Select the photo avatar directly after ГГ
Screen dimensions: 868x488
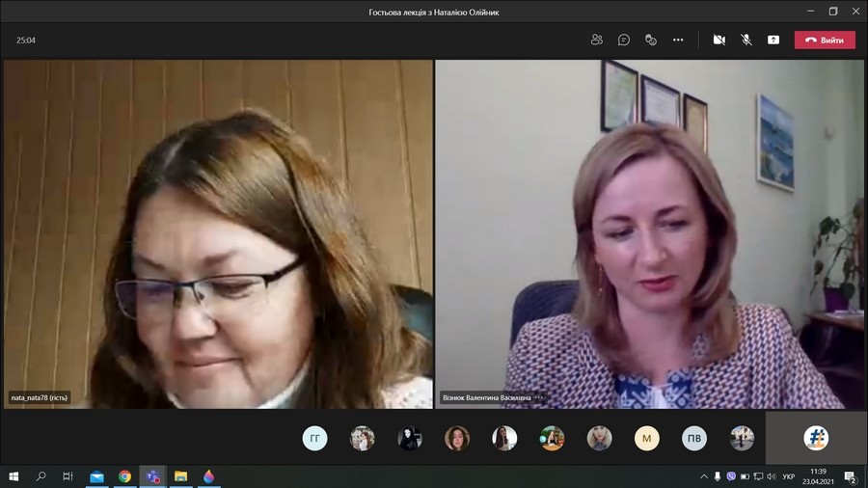coord(363,438)
